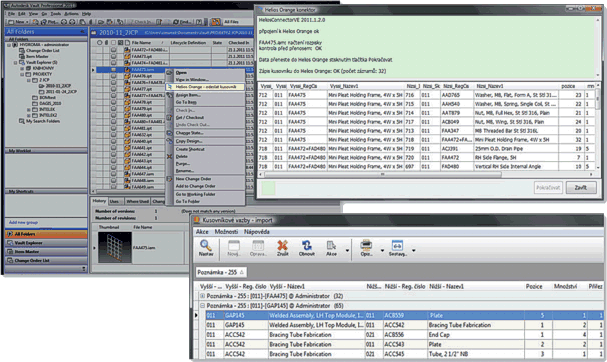Click the Obnovit refresh icon
Image resolution: width=607 pixels, height=362 pixels.
pyautogui.click(x=307, y=245)
